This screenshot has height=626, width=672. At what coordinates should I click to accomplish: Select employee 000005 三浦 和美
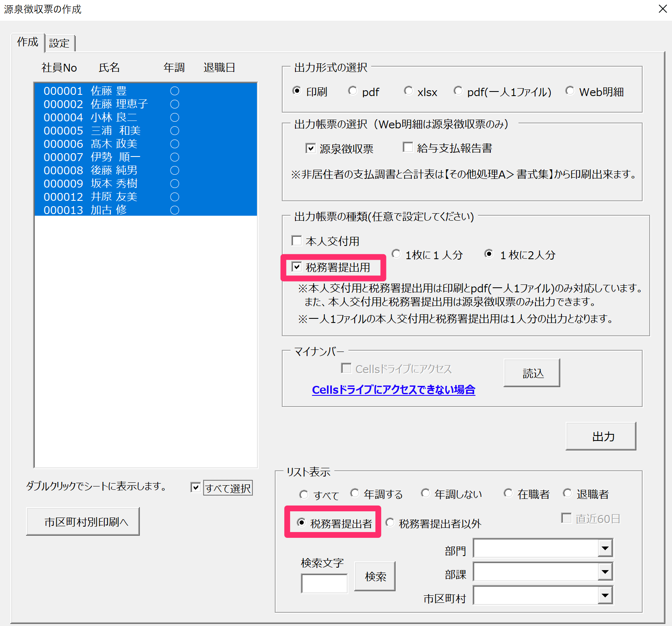pyautogui.click(x=146, y=130)
